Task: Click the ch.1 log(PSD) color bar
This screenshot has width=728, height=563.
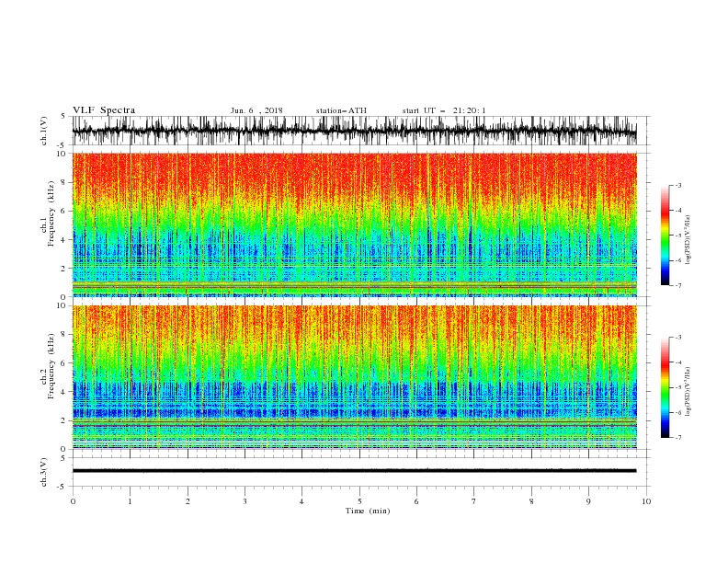Action: point(665,236)
